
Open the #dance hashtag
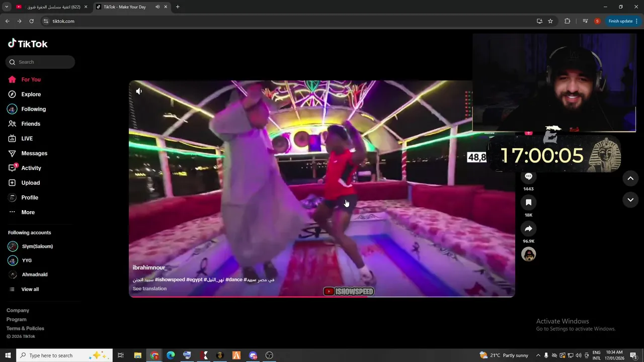click(x=234, y=280)
